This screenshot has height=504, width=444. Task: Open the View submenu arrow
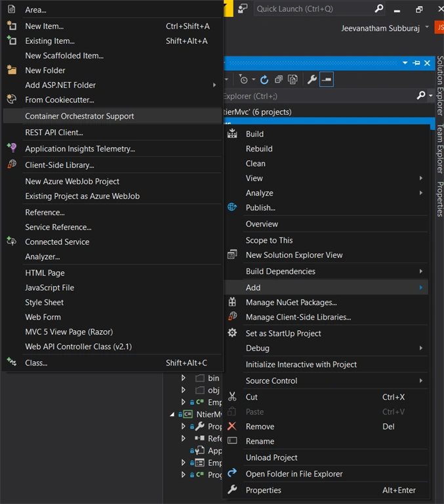421,178
